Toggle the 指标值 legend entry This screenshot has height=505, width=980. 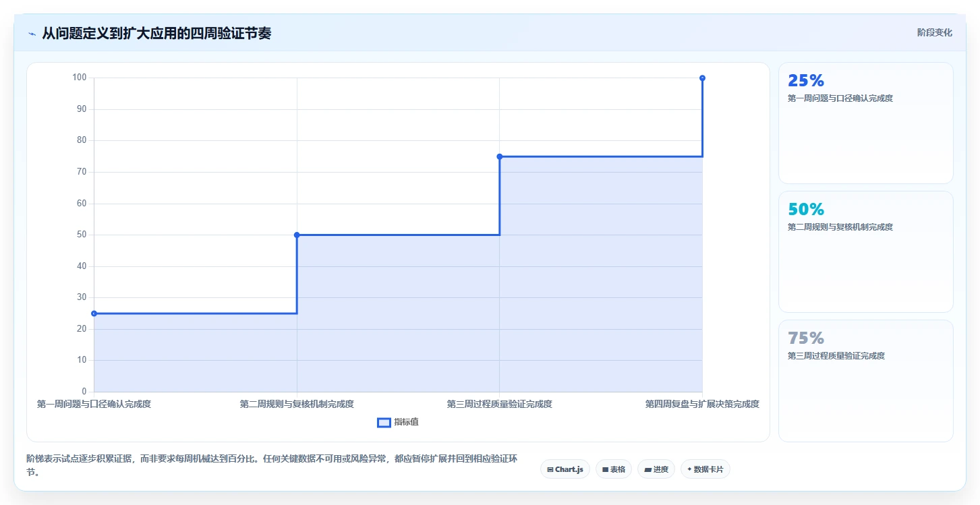click(398, 422)
